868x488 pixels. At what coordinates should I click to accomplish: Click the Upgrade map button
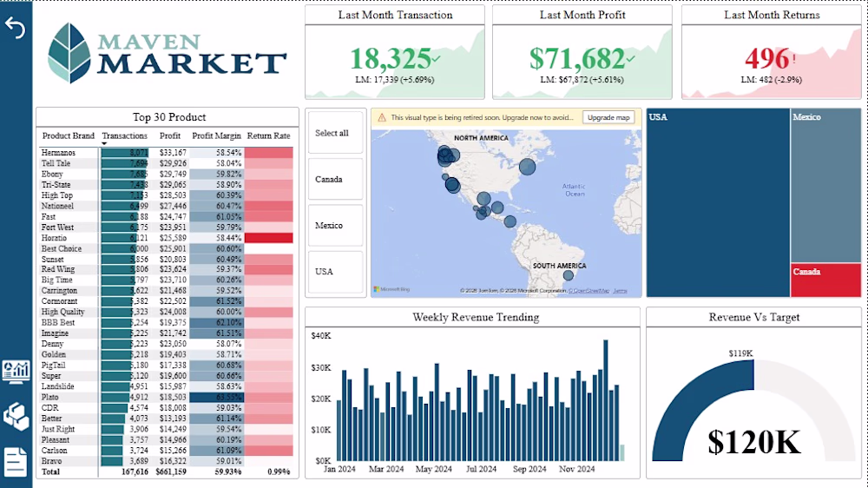pos(608,117)
